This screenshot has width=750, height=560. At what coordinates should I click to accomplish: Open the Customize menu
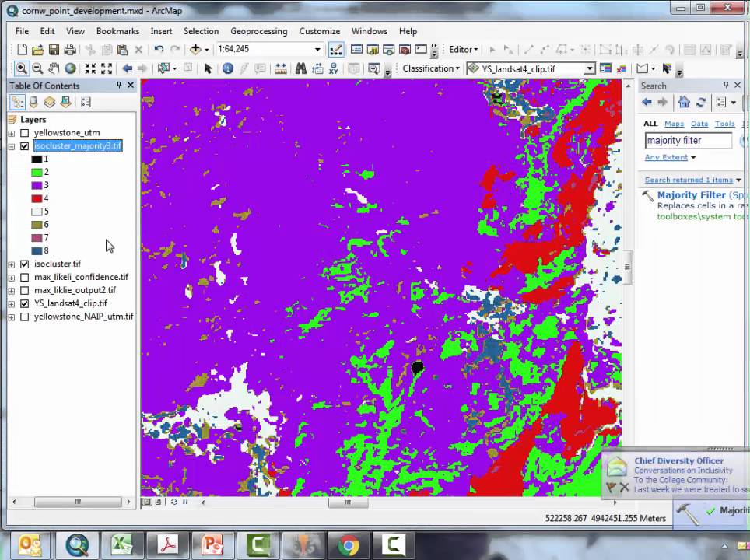319,31
